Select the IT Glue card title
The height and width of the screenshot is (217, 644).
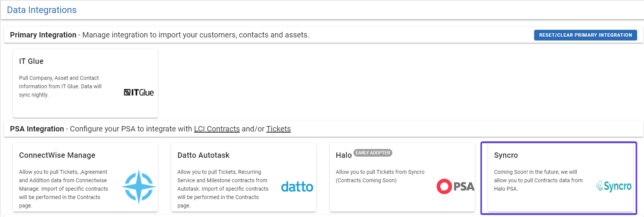(31, 61)
